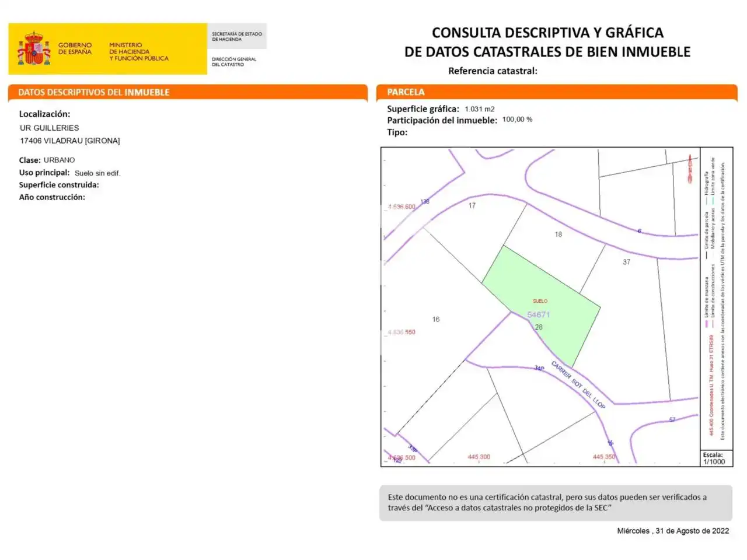Image resolution: width=747 pixels, height=560 pixels.
Task: Click the "Suelo sin edif." value
Action: [97, 173]
